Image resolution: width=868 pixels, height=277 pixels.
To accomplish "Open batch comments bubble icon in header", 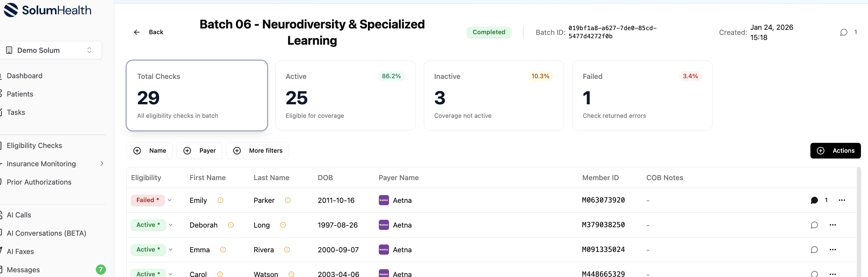I will coord(844,32).
